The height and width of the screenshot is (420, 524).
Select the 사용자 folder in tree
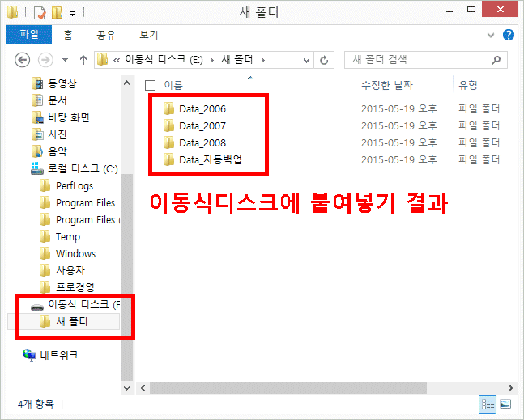click(x=62, y=270)
